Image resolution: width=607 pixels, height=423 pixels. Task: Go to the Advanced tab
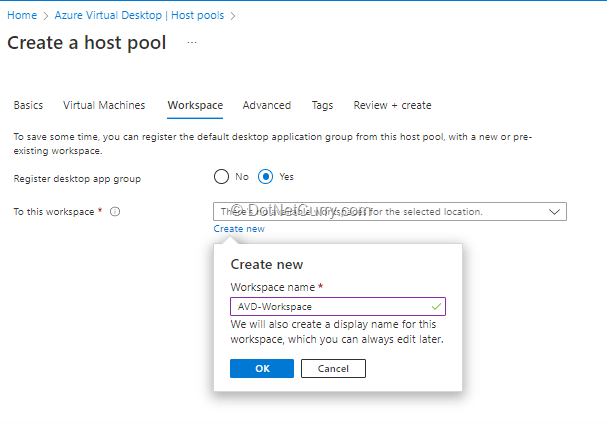click(267, 105)
